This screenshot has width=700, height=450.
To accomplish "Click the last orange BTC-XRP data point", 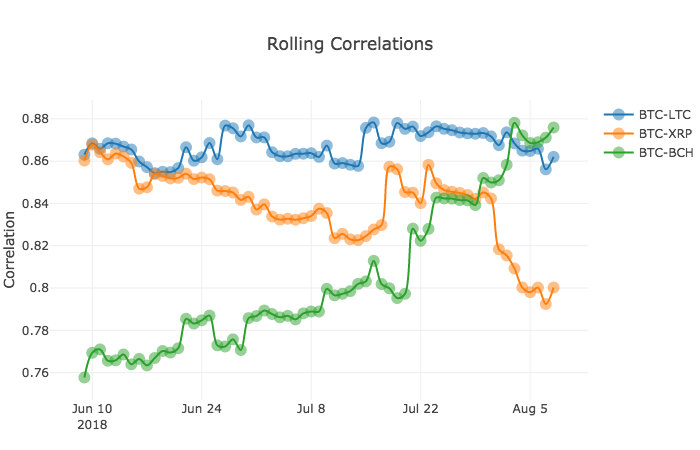I will (x=554, y=288).
